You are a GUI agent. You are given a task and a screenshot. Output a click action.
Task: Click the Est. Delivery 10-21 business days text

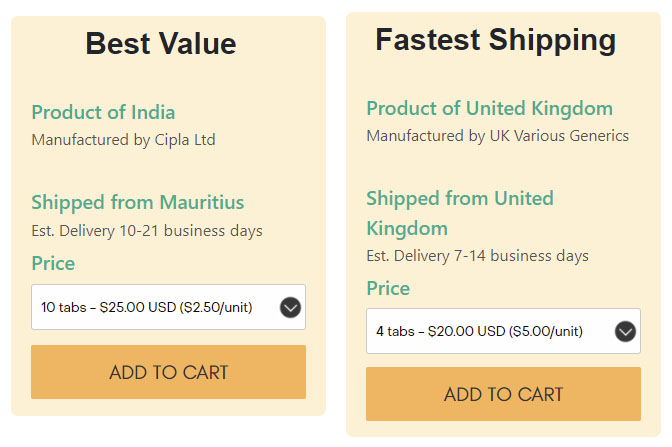[x=146, y=231]
